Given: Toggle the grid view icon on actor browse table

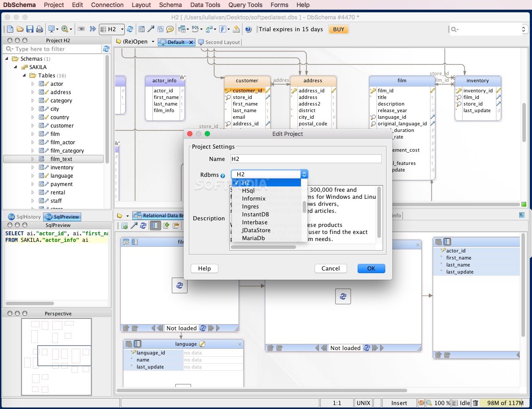Looking at the screenshot, I should coord(447,241).
